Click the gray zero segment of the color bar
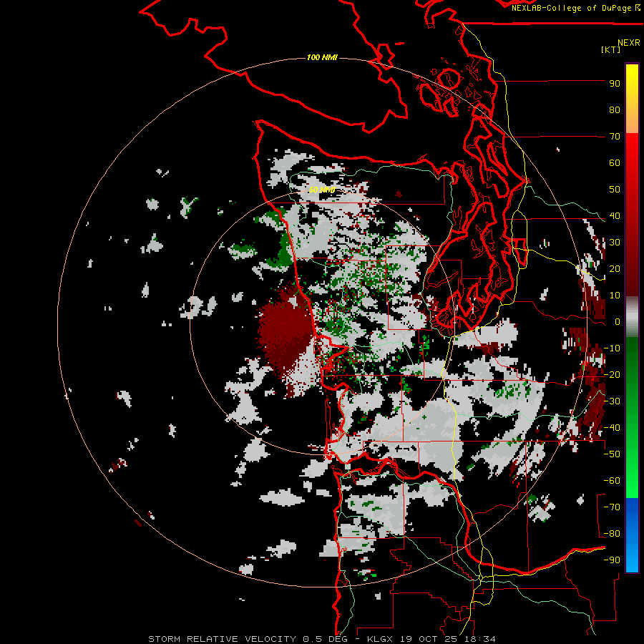This screenshot has width=644, height=644. 632,317
